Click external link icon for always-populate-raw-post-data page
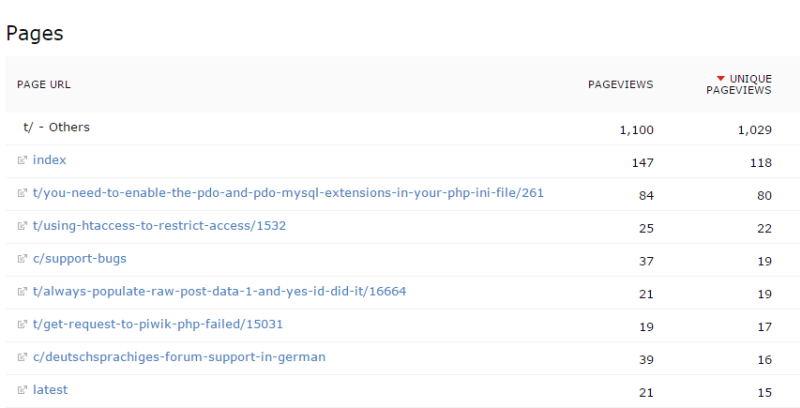This screenshot has width=800, height=408. (22, 291)
